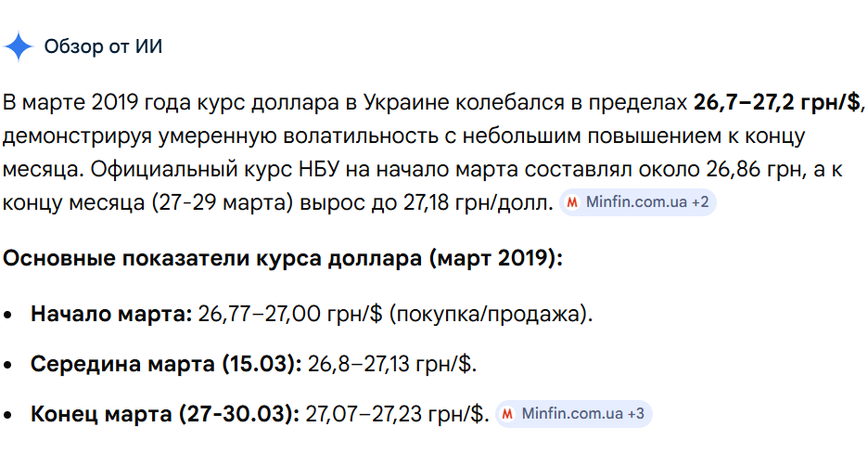The image size is (868, 453).
Task: Click the Основные показатели курса доллара heading
Action: [283, 258]
